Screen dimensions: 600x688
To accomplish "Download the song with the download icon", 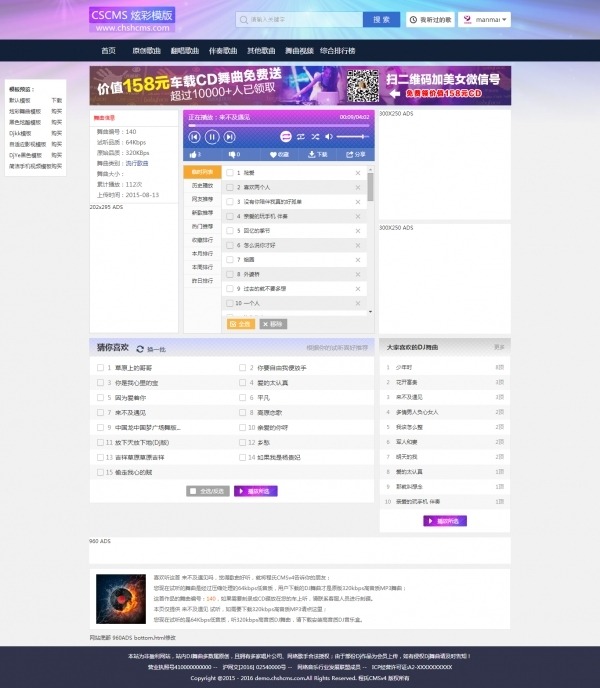I will pyautogui.click(x=312, y=154).
